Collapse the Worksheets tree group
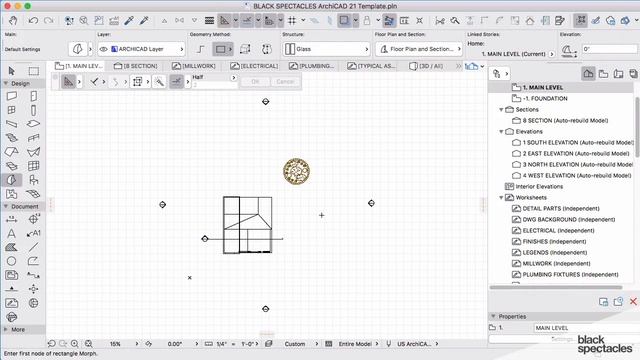The width and height of the screenshot is (640, 360). tap(501, 198)
